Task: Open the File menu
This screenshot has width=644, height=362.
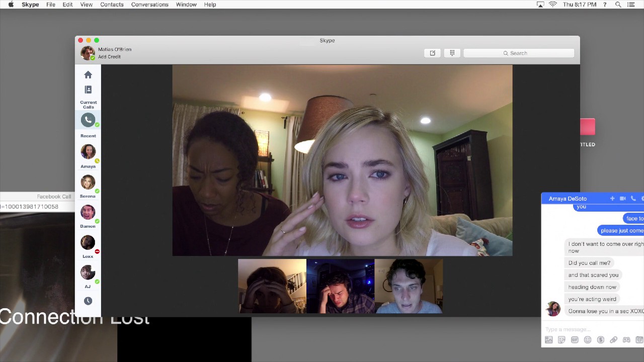Action: click(x=51, y=5)
